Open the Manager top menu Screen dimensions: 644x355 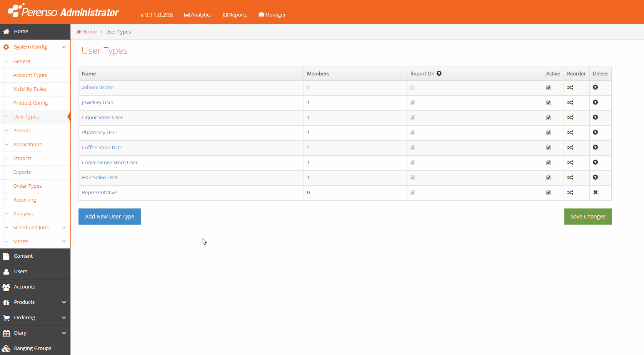click(x=272, y=15)
